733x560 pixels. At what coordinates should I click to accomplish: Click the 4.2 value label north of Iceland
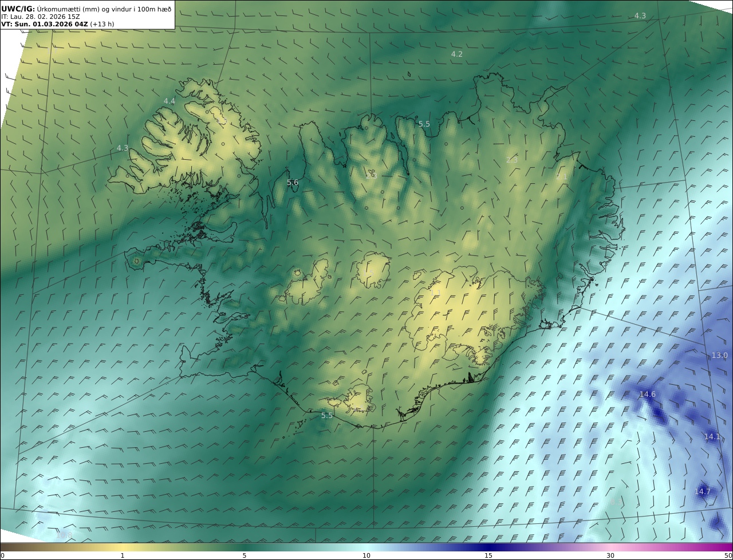(x=456, y=54)
